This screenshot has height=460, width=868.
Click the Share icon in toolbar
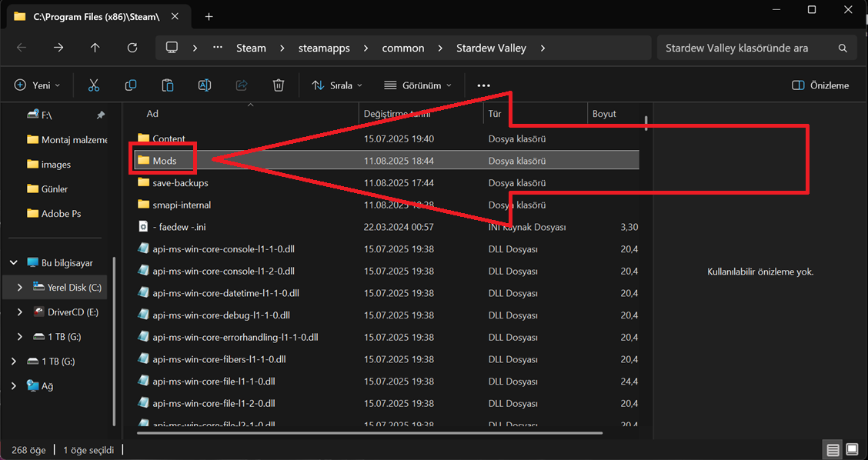[242, 85]
